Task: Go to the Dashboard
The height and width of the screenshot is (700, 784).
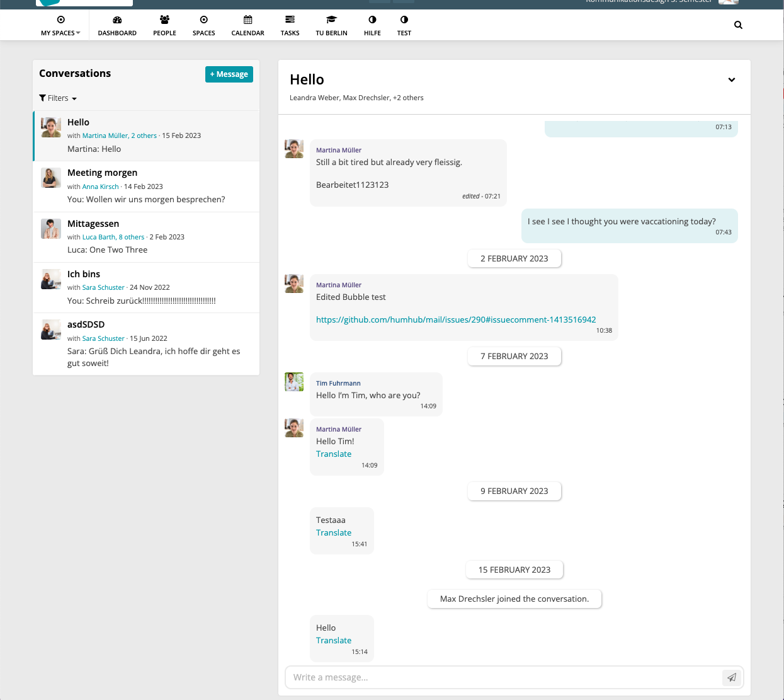Action: (x=117, y=26)
